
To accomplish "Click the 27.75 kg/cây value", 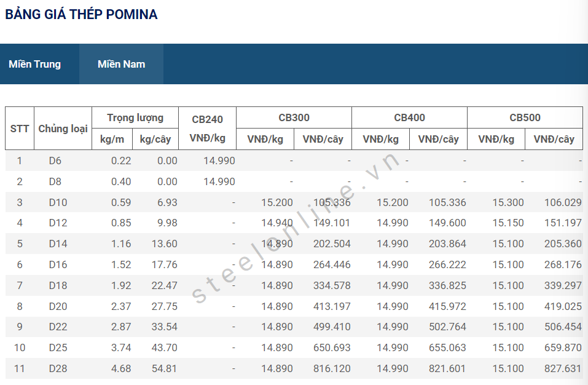I will pyautogui.click(x=165, y=306).
